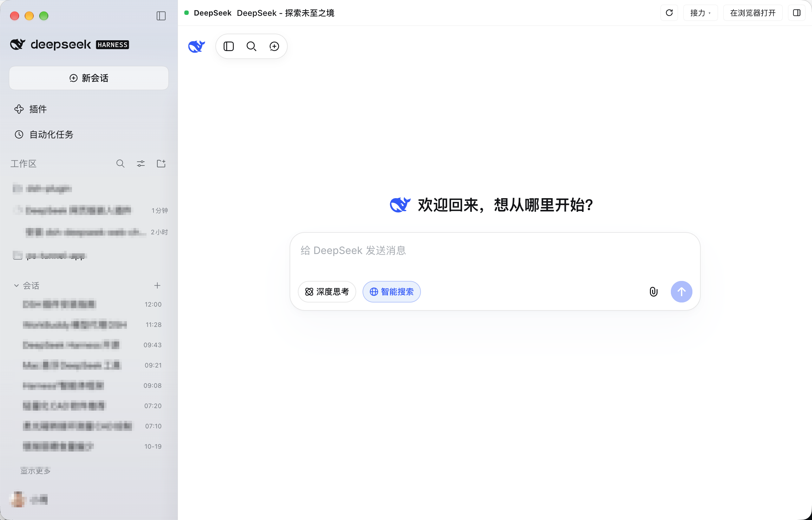Click the blue DeepSeek whale icon

click(197, 46)
